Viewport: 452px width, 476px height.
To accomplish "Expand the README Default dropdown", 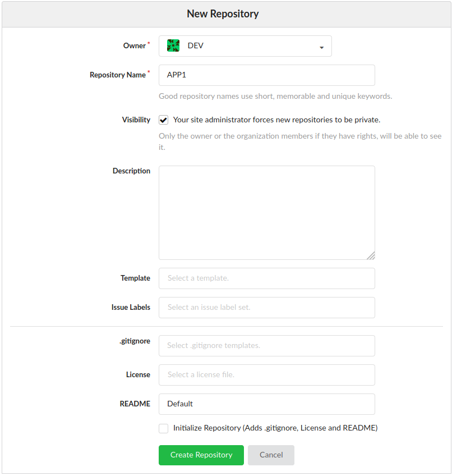I will coord(266,404).
